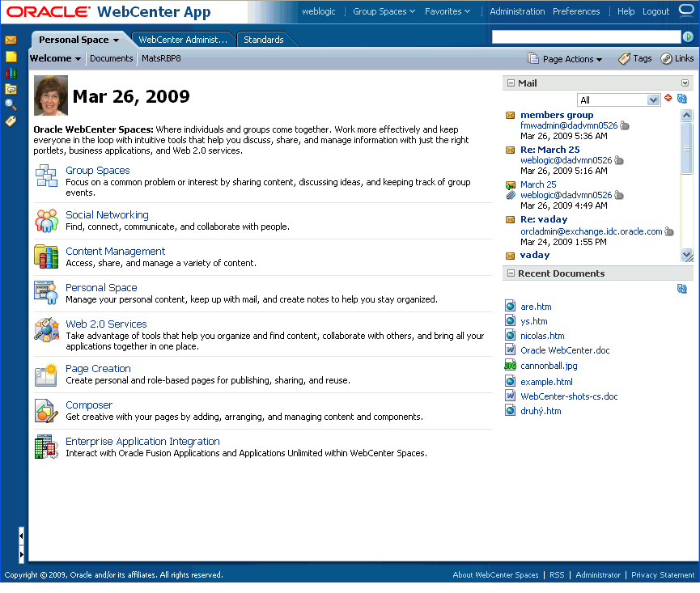Click the Tags button
Image resolution: width=700 pixels, height=593 pixels.
coord(635,58)
